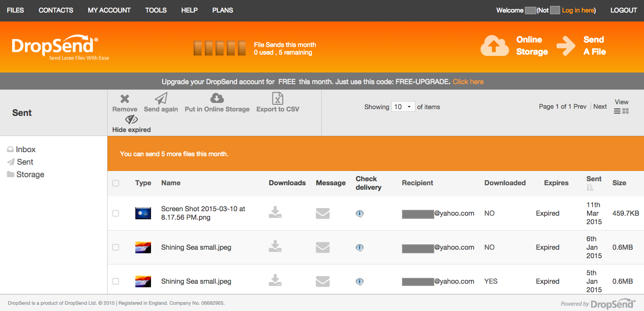Open the TOOLS menu
644x311 pixels.
[x=156, y=10]
